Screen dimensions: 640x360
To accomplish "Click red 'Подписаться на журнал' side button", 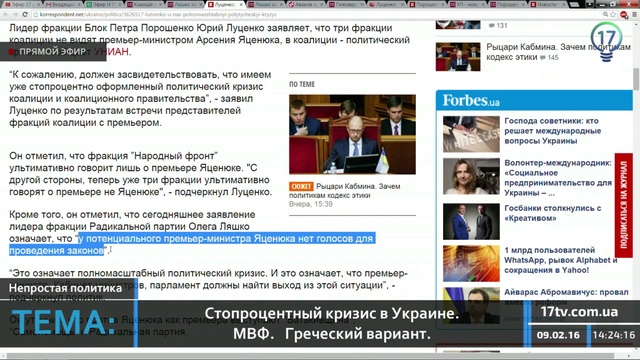I will pyautogui.click(x=624, y=205).
